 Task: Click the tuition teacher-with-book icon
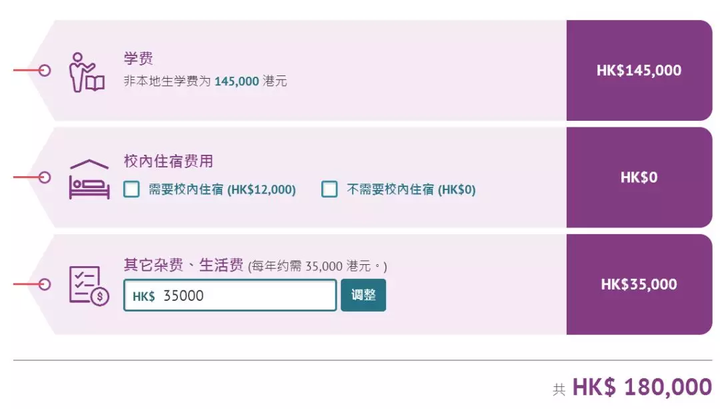click(87, 72)
